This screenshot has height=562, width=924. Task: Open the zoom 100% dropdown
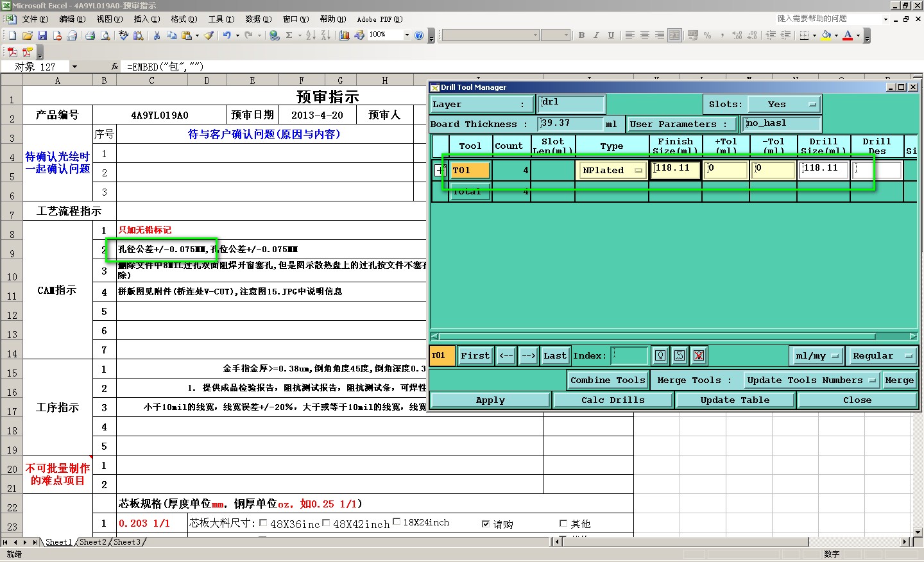(407, 35)
